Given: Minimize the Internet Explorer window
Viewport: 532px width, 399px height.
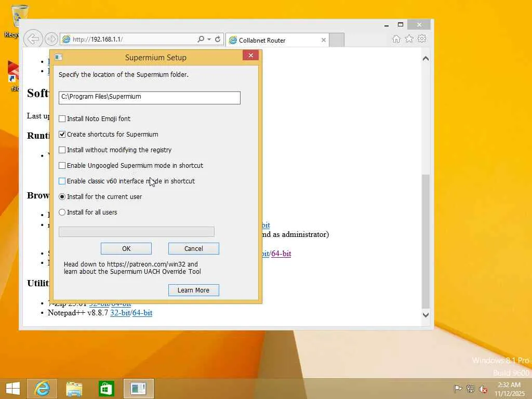Looking at the screenshot, I should click(387, 25).
